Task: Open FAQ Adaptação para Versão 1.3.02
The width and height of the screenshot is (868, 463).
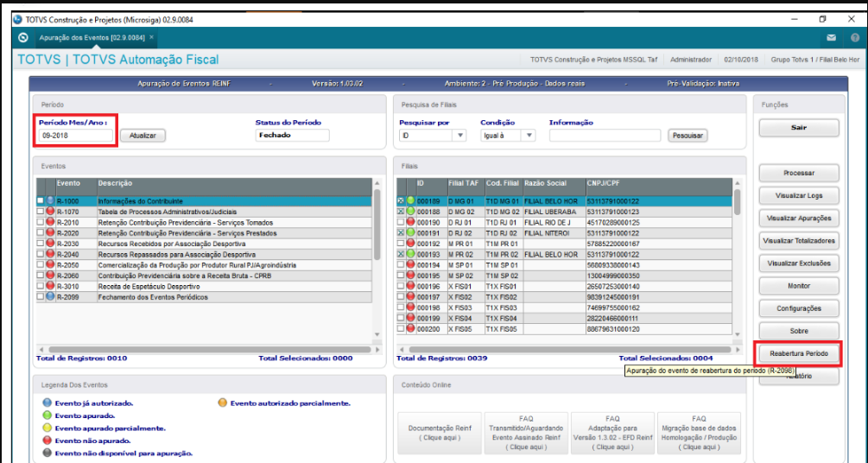Action: 612,433
